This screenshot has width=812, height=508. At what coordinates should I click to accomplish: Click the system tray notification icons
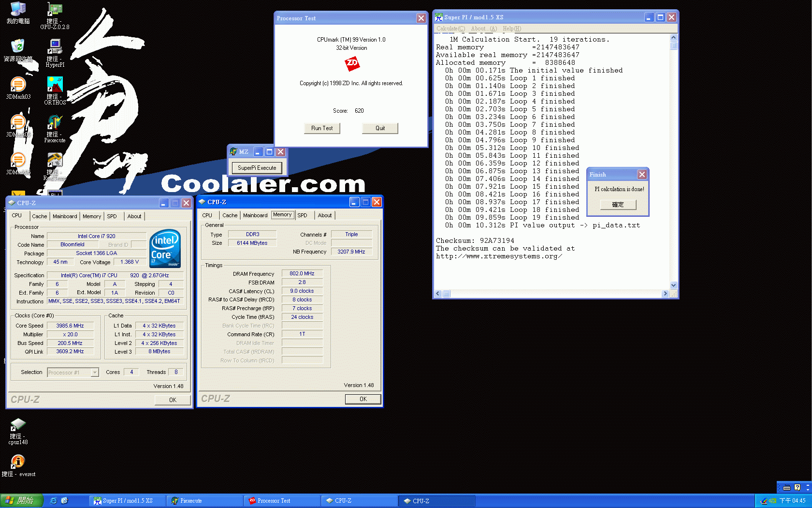click(768, 501)
